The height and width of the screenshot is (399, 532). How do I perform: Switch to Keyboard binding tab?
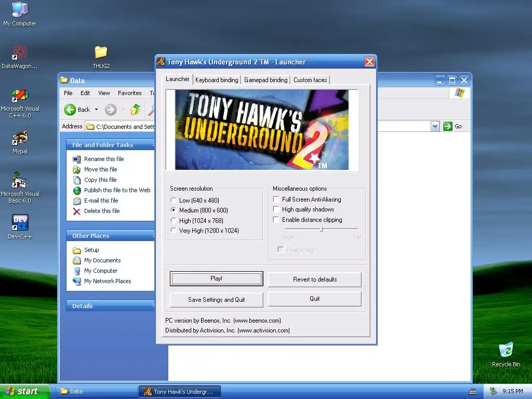[217, 79]
